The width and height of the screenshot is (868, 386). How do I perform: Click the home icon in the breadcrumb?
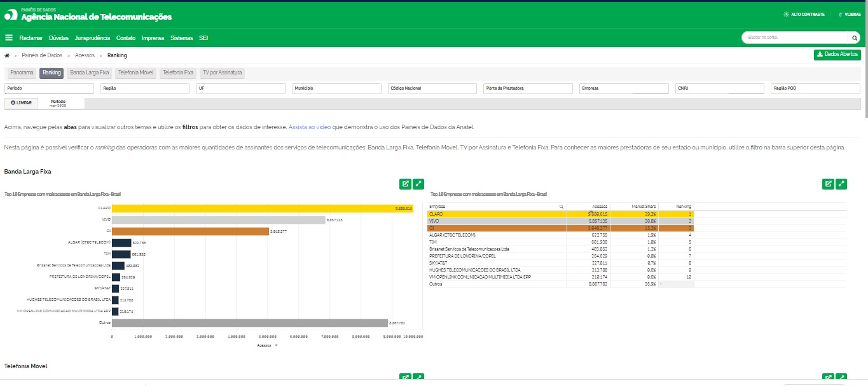7,55
